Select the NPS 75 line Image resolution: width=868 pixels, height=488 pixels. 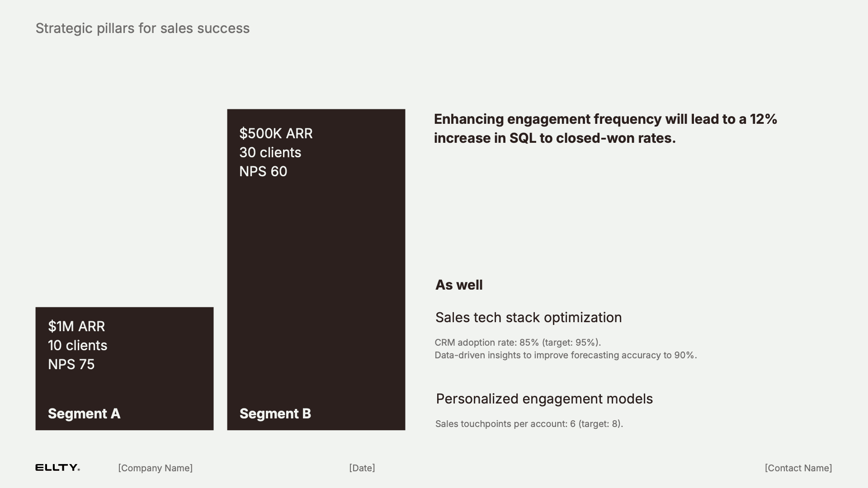point(71,364)
